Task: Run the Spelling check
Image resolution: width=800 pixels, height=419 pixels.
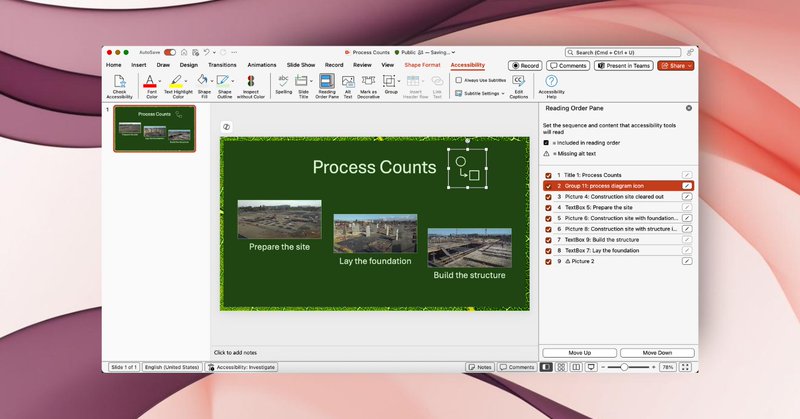Action: [x=284, y=85]
